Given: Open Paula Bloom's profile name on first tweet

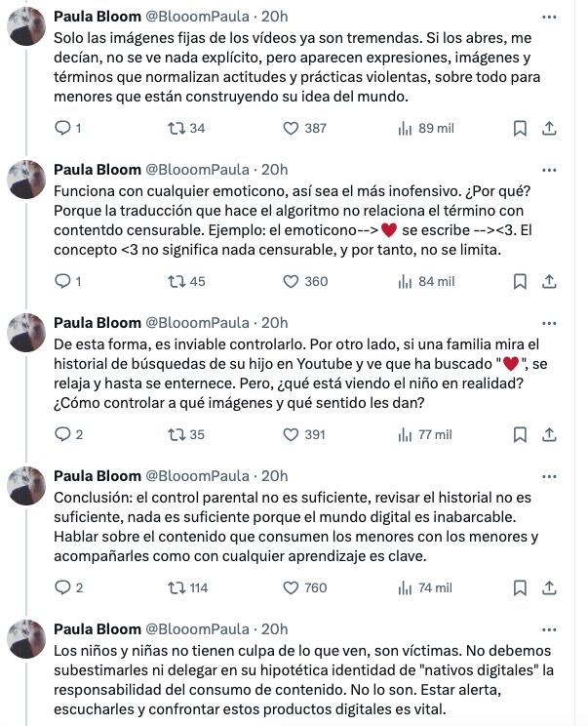Looking at the screenshot, I should [98, 17].
